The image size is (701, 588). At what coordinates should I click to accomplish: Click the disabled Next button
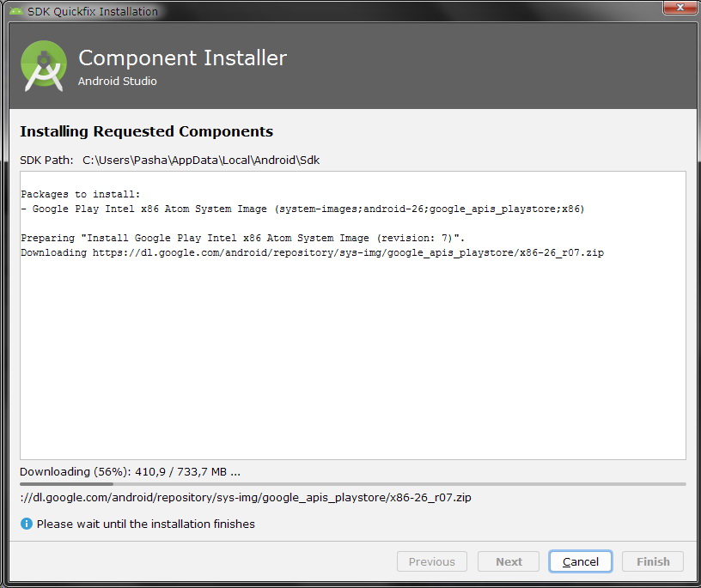[509, 561]
